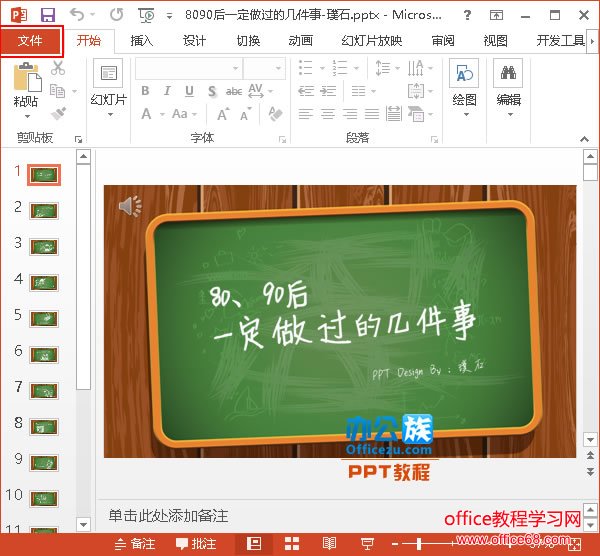Start slideshow from beginning icon in title bar
Image resolution: width=600 pixels, height=556 pixels.
(146, 15)
